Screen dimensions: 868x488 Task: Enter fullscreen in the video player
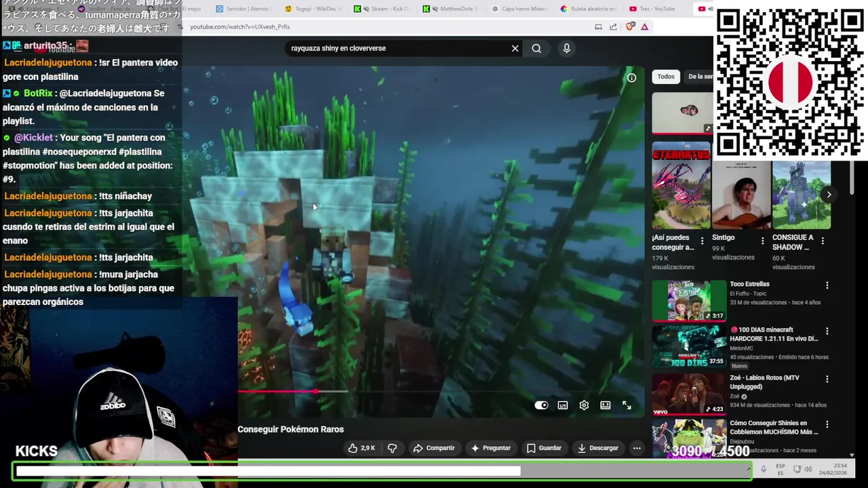point(627,405)
